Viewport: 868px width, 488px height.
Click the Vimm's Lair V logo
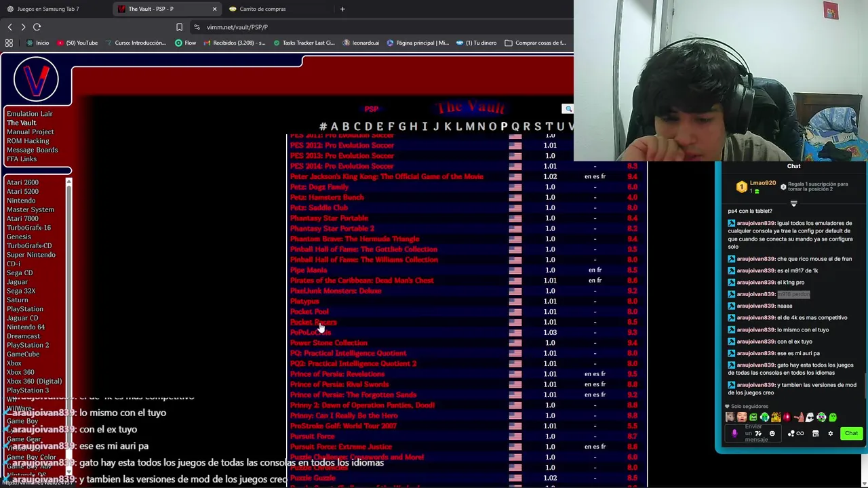coord(36,79)
